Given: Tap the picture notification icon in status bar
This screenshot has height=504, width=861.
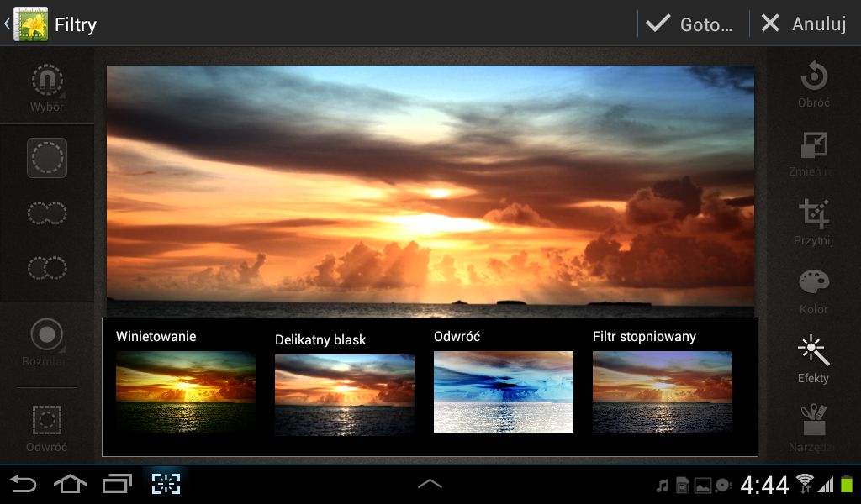Looking at the screenshot, I should click(703, 486).
